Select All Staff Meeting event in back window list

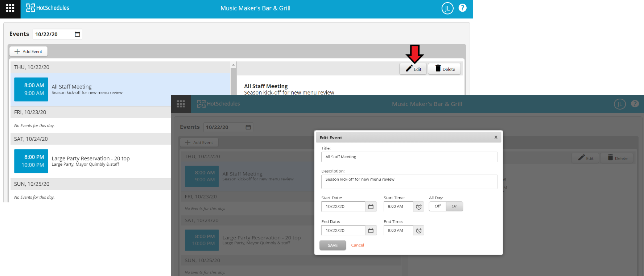(120, 90)
